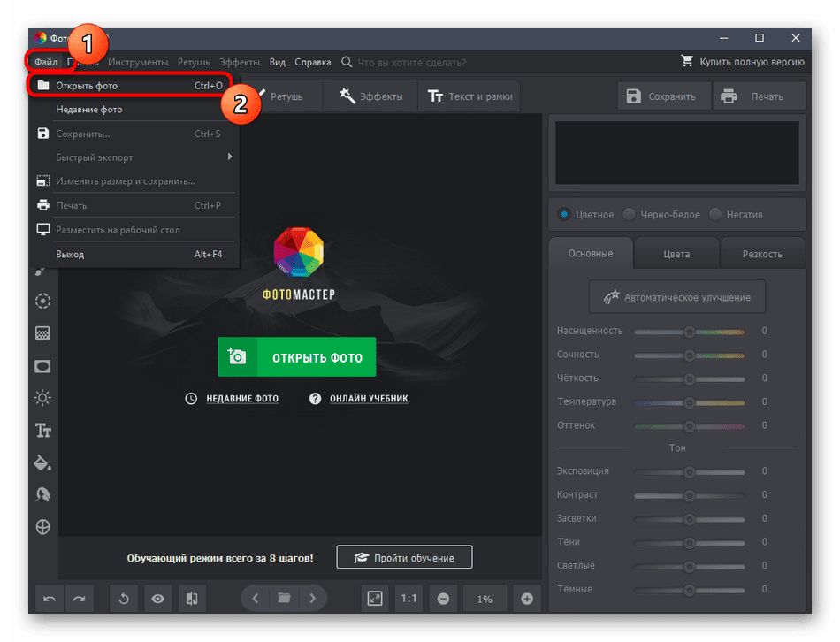The height and width of the screenshot is (642, 840).
Task: Switch to the Цвета tab
Action: coord(676,254)
